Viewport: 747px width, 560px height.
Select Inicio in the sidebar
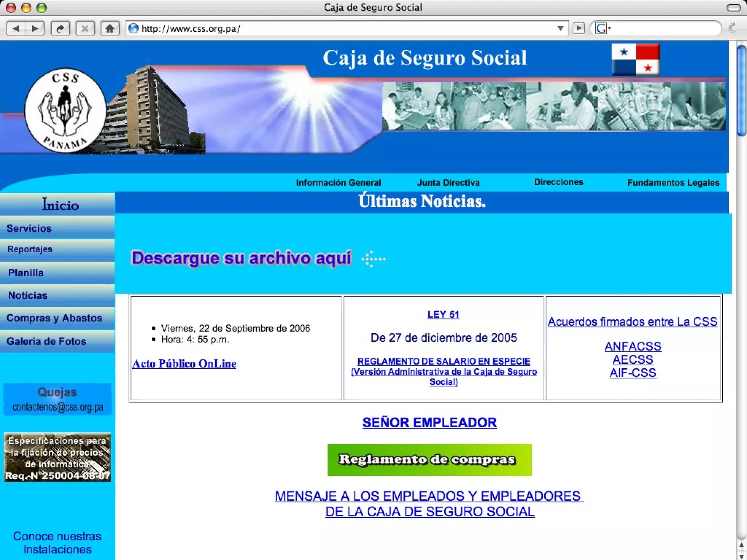[x=57, y=204]
